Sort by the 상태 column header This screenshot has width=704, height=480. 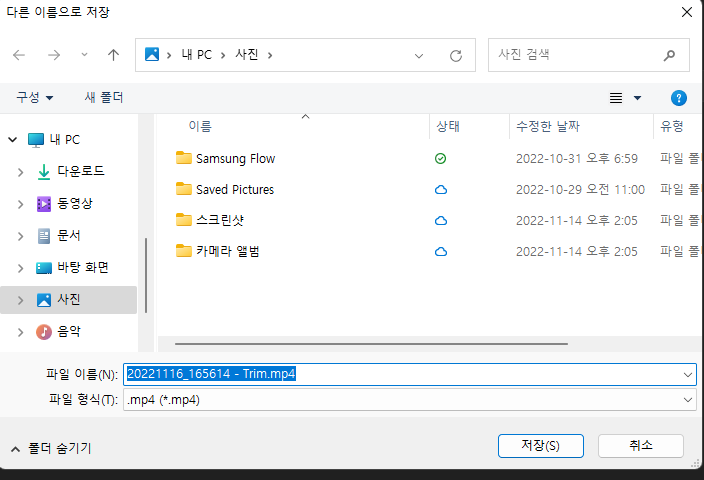[448, 126]
